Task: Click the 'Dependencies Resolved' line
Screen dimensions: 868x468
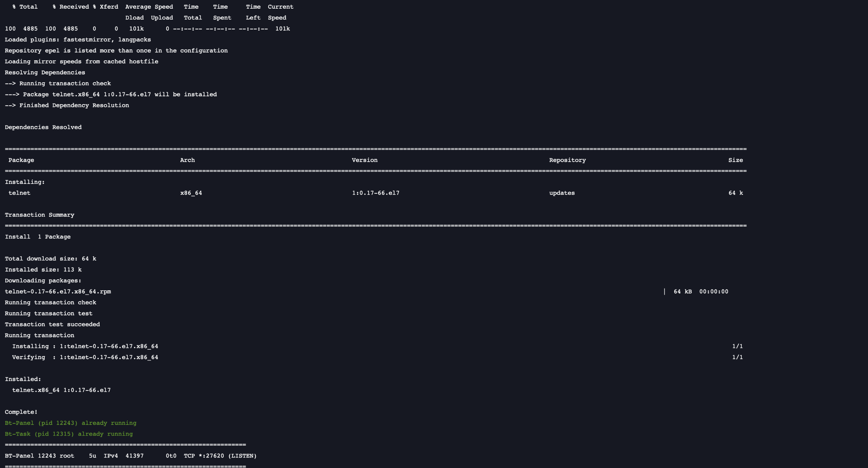Action: pyautogui.click(x=43, y=127)
